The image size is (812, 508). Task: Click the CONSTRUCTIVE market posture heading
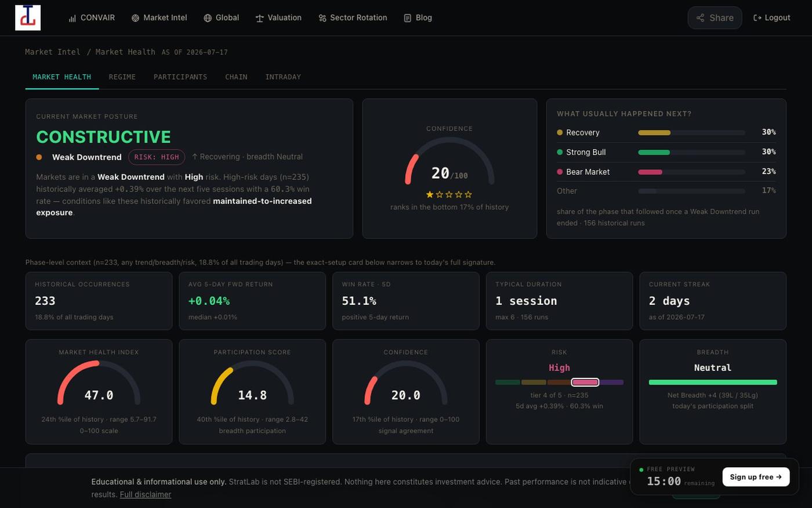[x=103, y=137]
